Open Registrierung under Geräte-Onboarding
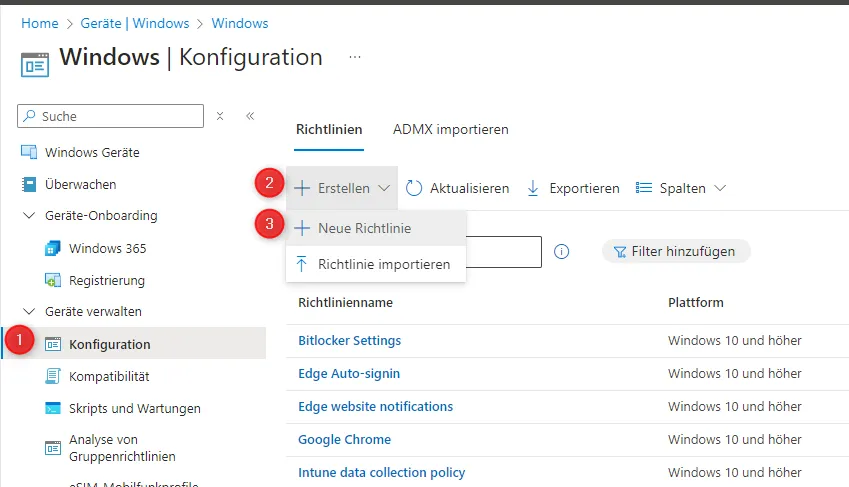Viewport: 849px width, 487px height. [x=106, y=281]
